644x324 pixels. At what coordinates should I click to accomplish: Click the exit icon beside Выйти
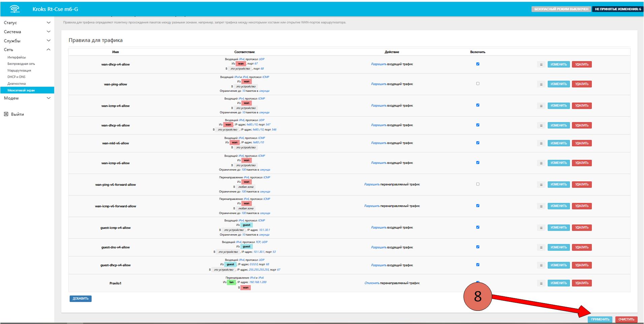(6, 114)
